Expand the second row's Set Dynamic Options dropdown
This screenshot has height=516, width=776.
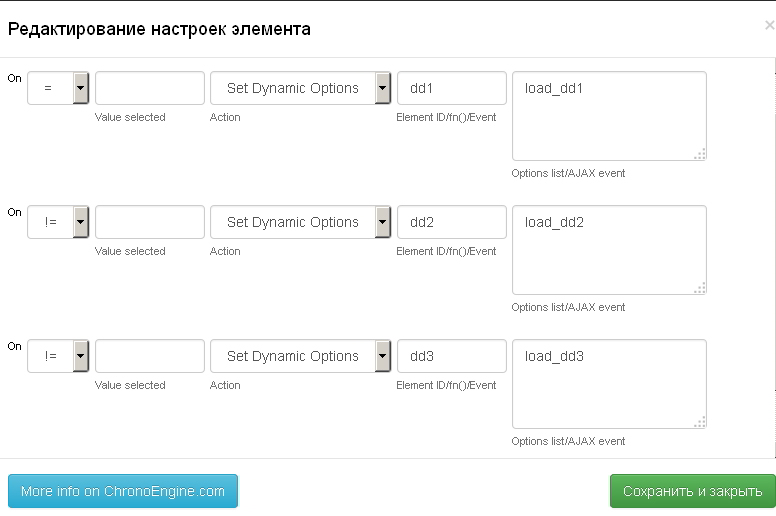301,222
